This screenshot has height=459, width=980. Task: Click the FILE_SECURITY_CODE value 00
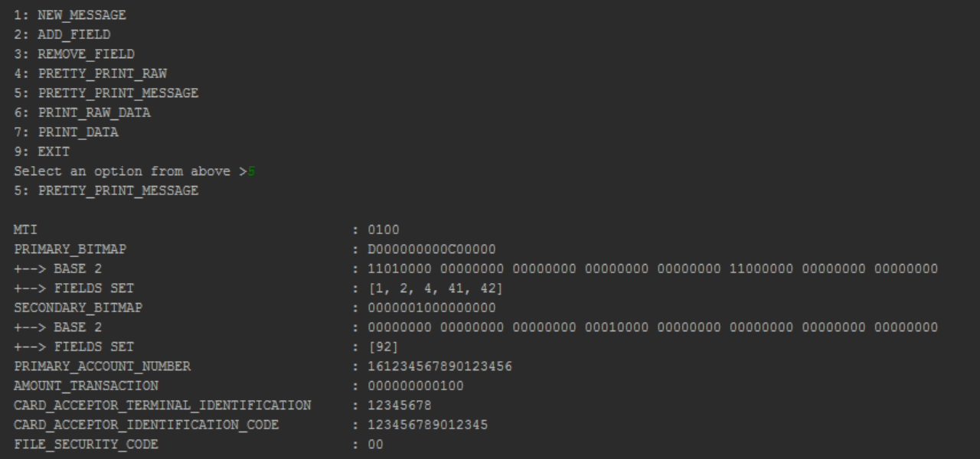click(375, 444)
